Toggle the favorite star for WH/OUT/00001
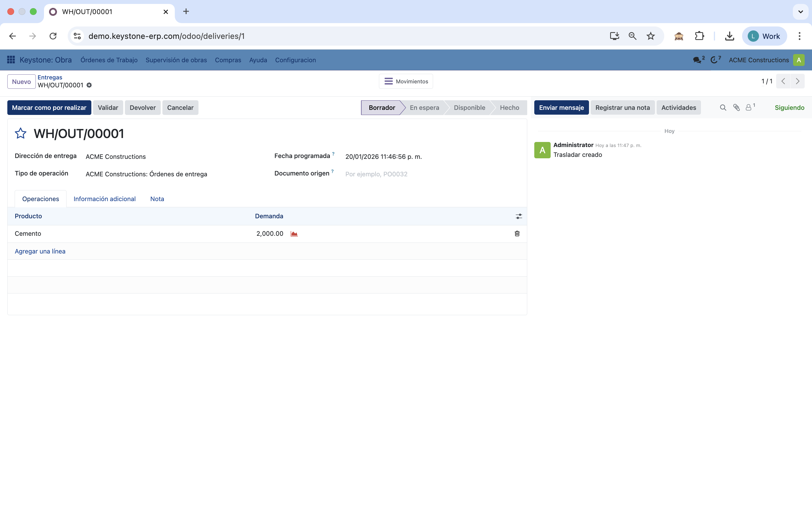Image resolution: width=812 pixels, height=507 pixels. point(21,134)
